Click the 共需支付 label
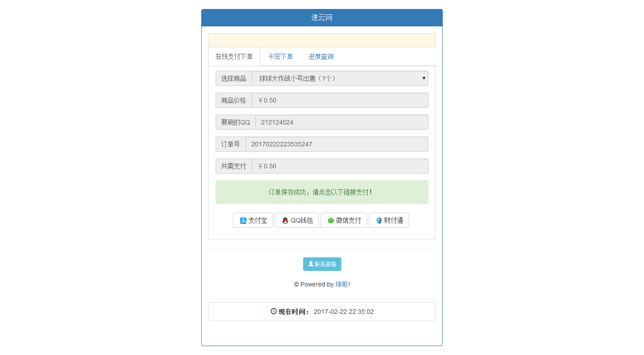The image size is (644, 355). coord(233,166)
